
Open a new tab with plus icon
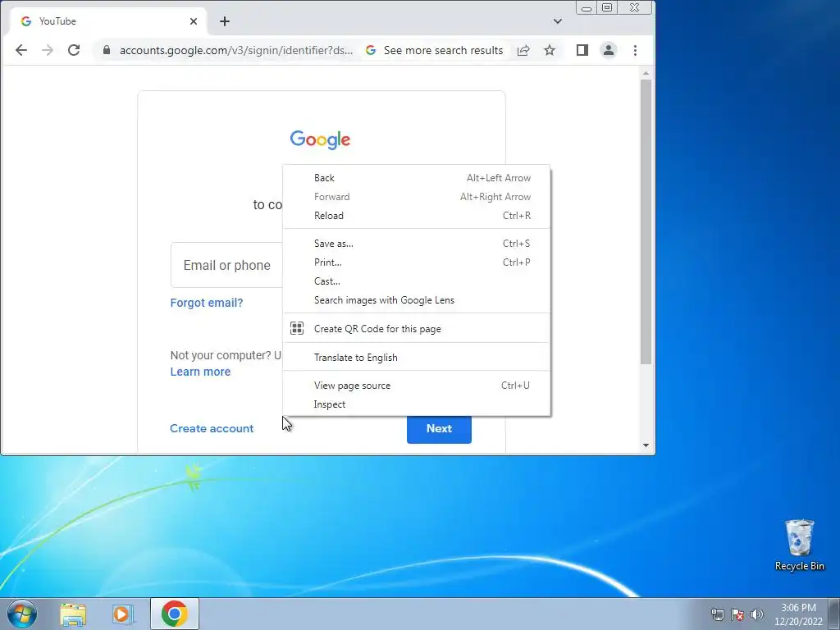coord(225,21)
